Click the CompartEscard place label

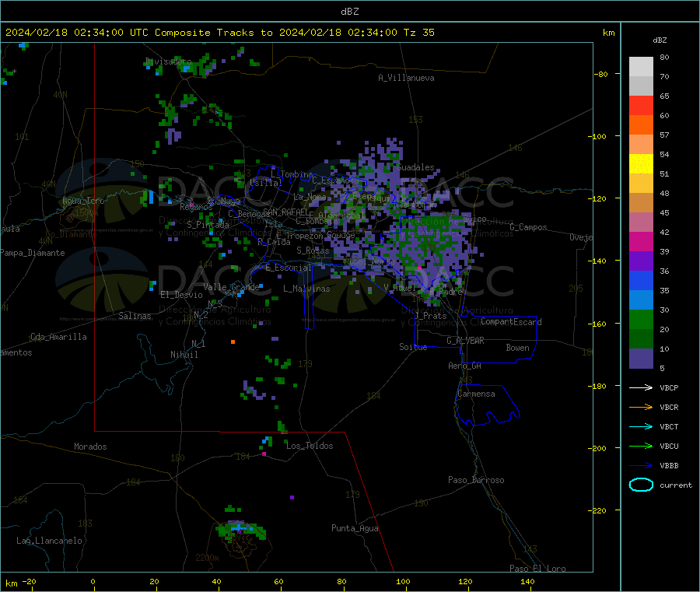(511, 321)
